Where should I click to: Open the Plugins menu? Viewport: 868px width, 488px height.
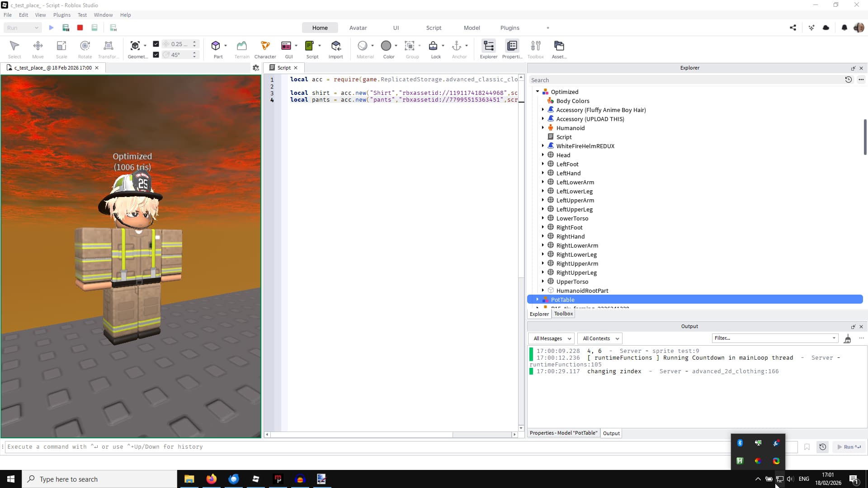point(62,15)
